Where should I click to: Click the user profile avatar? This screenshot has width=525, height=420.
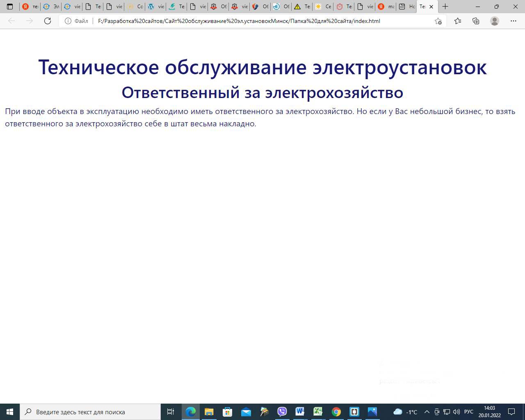tap(495, 21)
